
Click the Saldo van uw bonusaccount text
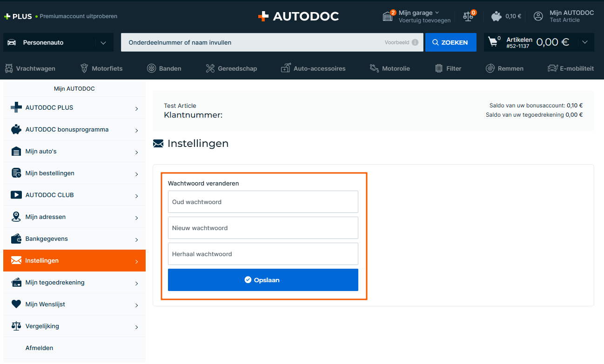tap(527, 106)
